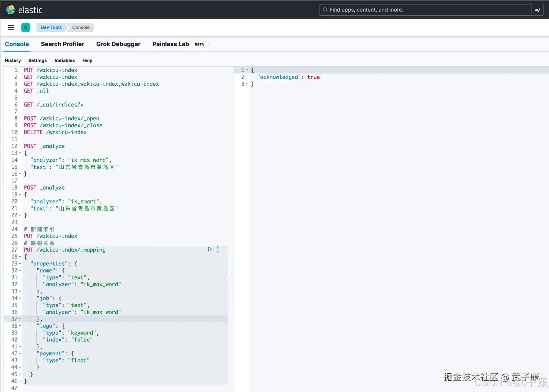Collapse the "properties" block at line 29
Image resolution: width=549 pixels, height=392 pixels.
pos(20,264)
